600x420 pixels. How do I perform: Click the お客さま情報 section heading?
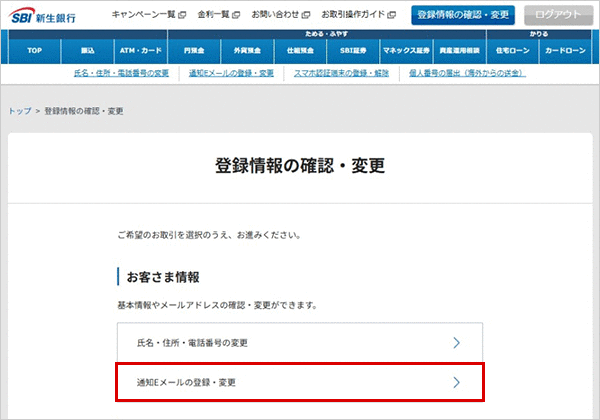pyautogui.click(x=163, y=277)
